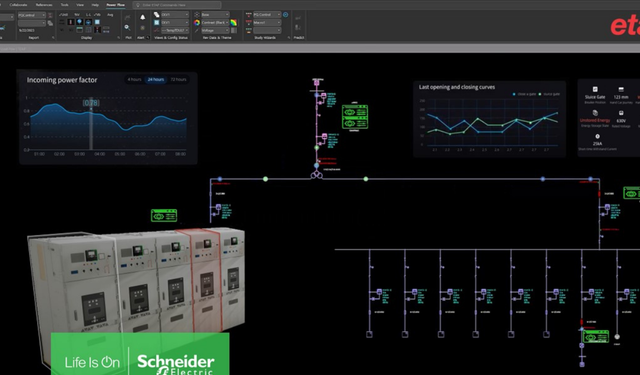Screen dimensions: 640x375
Task: Click the ETAP commands search field
Action: pyautogui.click(x=177, y=5)
